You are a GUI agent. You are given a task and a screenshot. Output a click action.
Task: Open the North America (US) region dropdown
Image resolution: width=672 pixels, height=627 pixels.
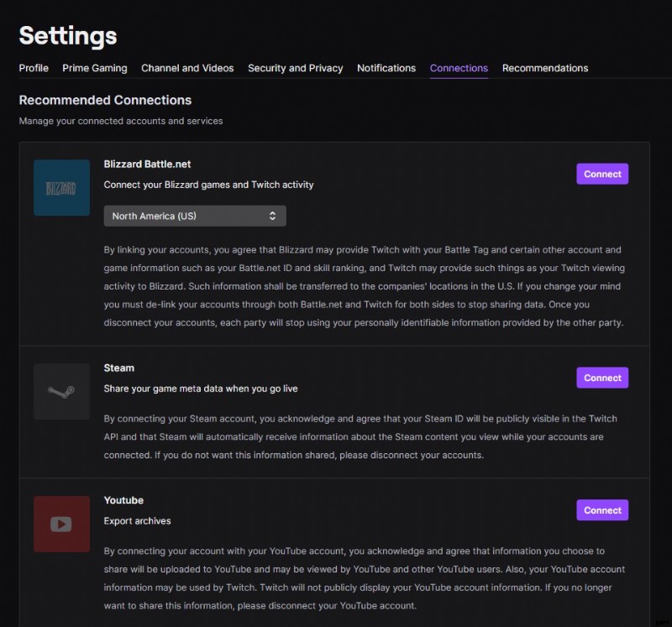click(195, 216)
